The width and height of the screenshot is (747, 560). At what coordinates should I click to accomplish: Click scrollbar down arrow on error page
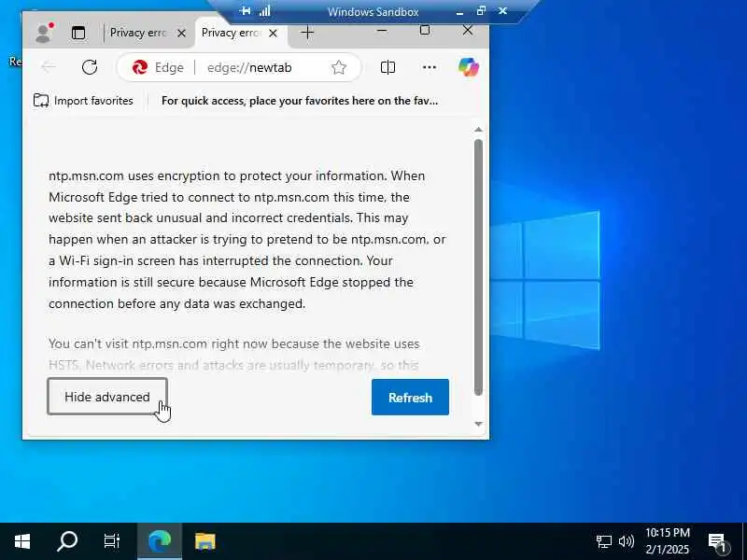click(x=478, y=424)
